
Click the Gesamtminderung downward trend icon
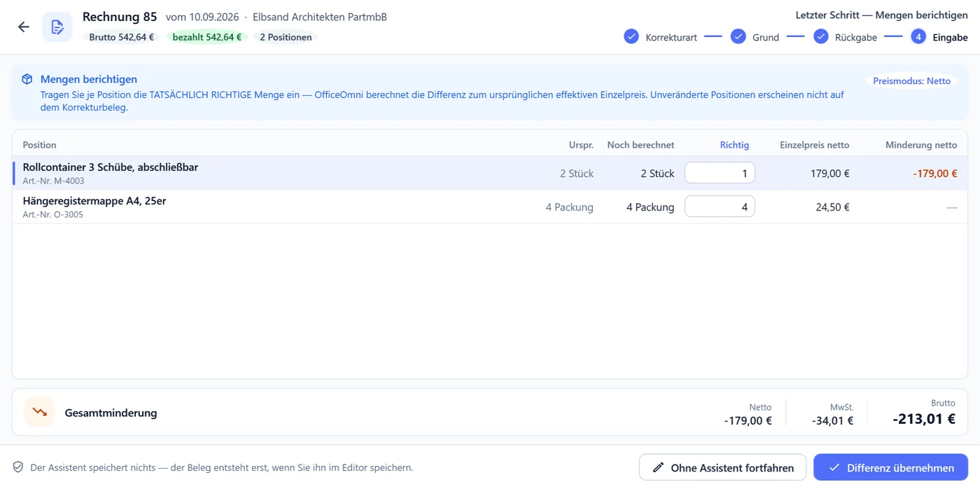coord(39,412)
